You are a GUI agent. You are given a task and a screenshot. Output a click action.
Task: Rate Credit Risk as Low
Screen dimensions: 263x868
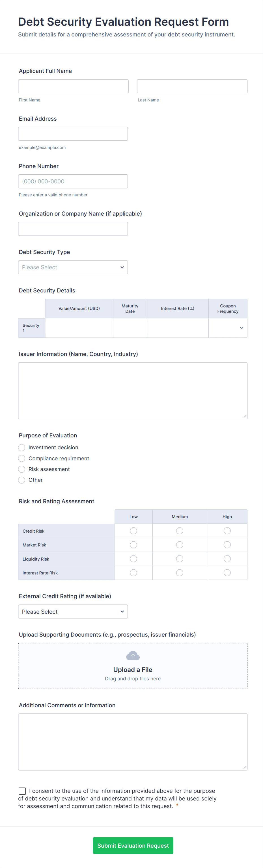point(133,531)
